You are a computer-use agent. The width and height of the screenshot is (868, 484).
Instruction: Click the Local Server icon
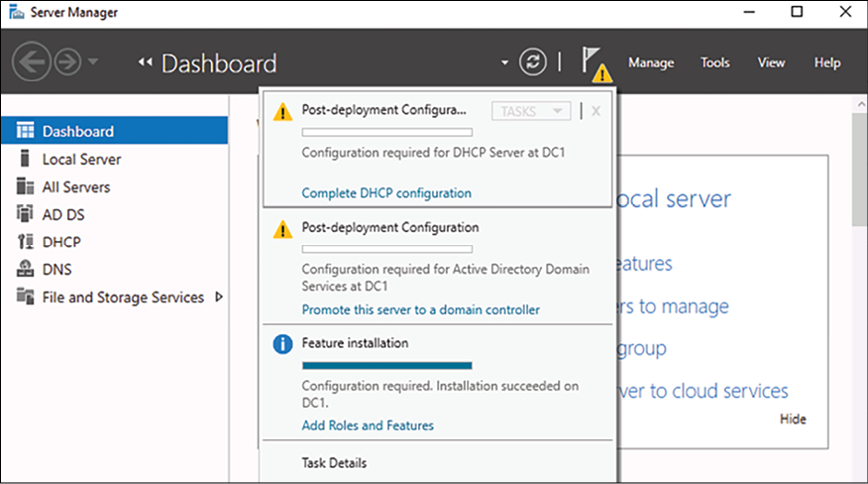click(25, 158)
